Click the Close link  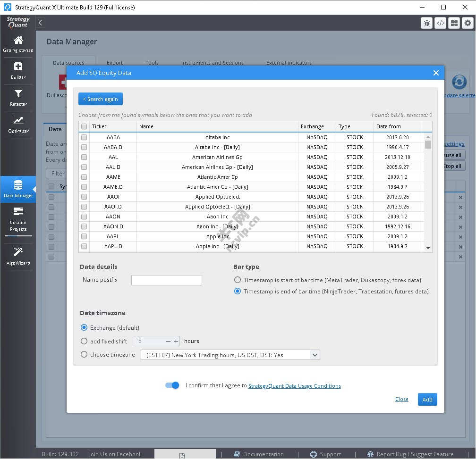[401, 399]
